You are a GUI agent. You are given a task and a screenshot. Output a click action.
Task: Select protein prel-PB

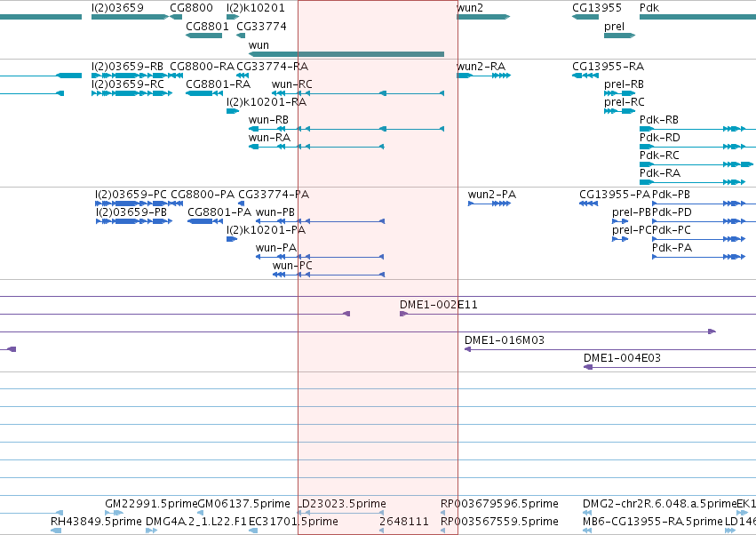632,212
